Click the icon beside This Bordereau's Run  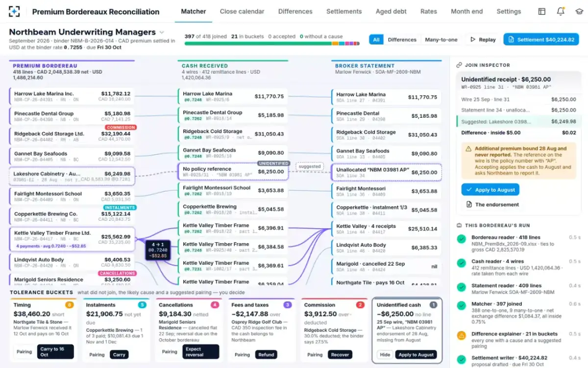coord(459,225)
